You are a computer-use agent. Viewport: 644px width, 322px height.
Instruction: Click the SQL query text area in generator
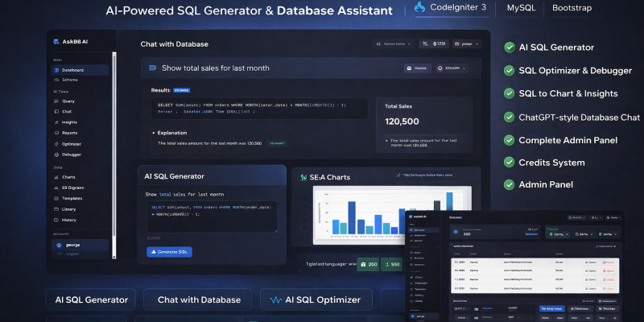pos(210,217)
